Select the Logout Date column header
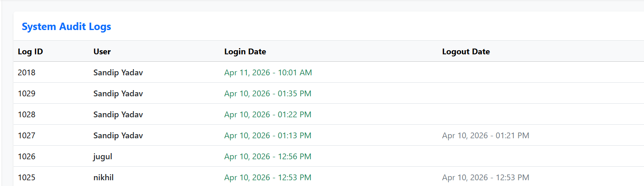Viewport: 644px width, 186px height. click(466, 52)
